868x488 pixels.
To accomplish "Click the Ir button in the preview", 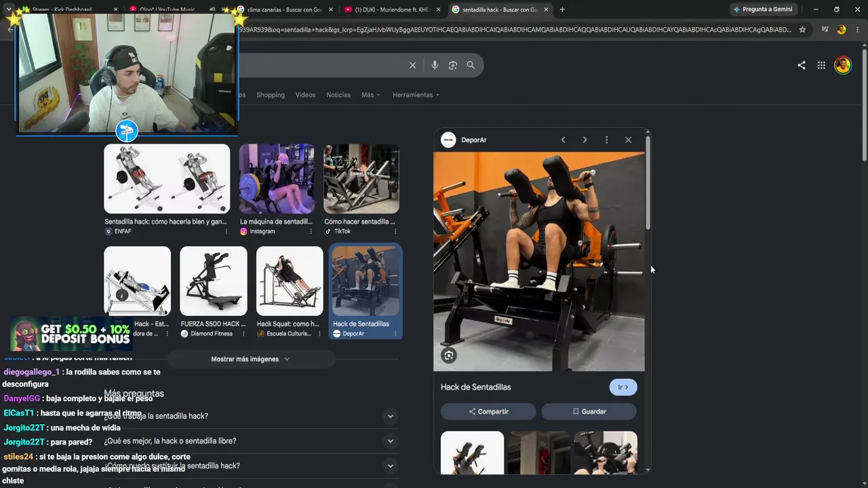I will [623, 387].
